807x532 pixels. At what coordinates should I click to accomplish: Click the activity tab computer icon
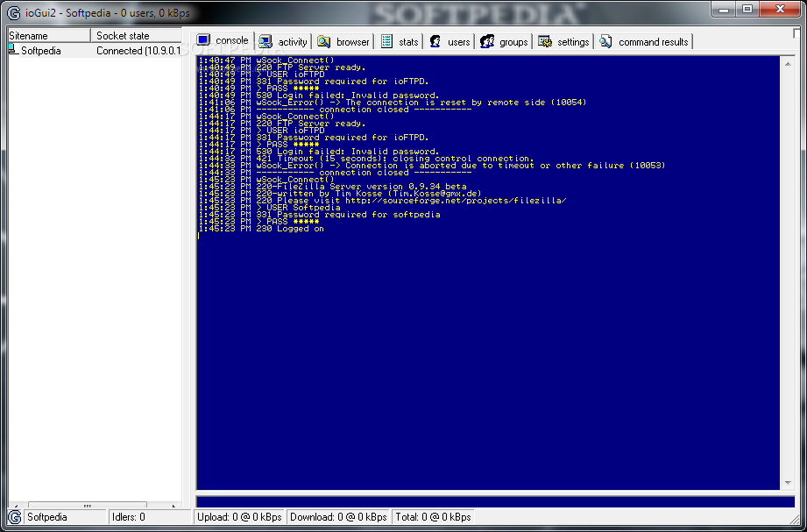click(265, 42)
